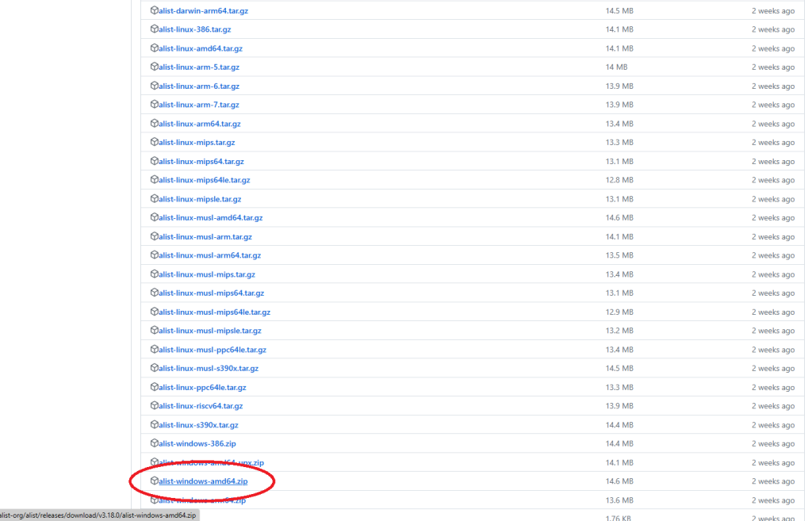The height and width of the screenshot is (521, 812).
Task: Download alist-linux-ppc64le.tar.gz asset
Action: (202, 388)
